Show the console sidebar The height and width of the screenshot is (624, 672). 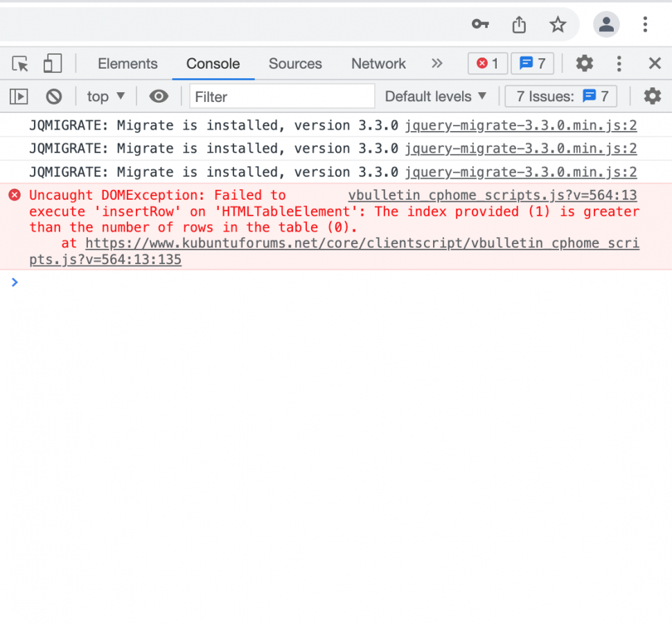point(19,96)
